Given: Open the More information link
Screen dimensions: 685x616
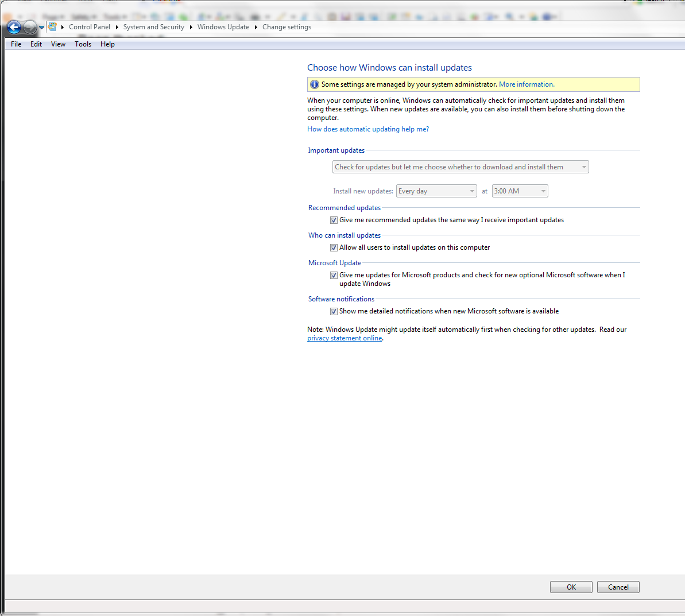Looking at the screenshot, I should coord(527,84).
